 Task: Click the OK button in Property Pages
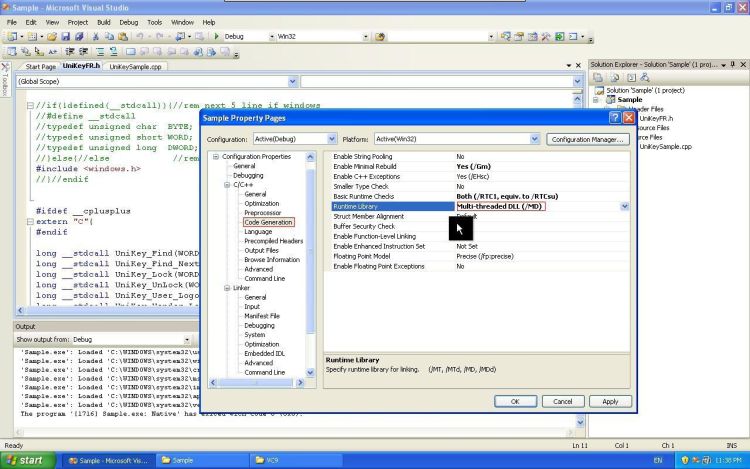(x=515, y=402)
